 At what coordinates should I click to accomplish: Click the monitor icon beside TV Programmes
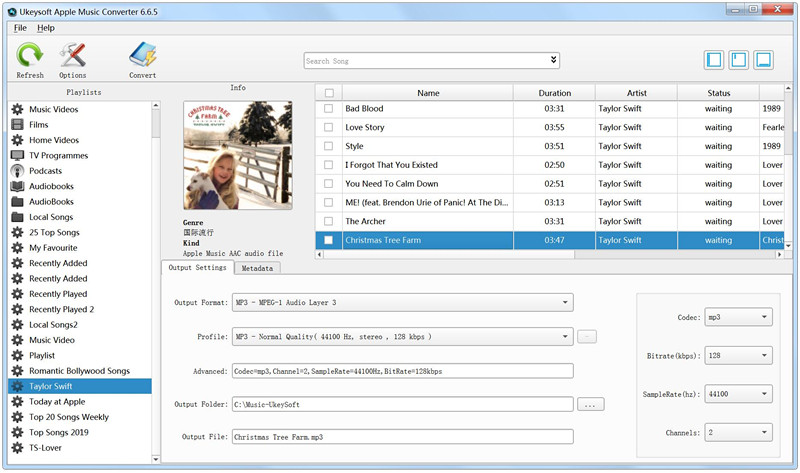point(17,155)
